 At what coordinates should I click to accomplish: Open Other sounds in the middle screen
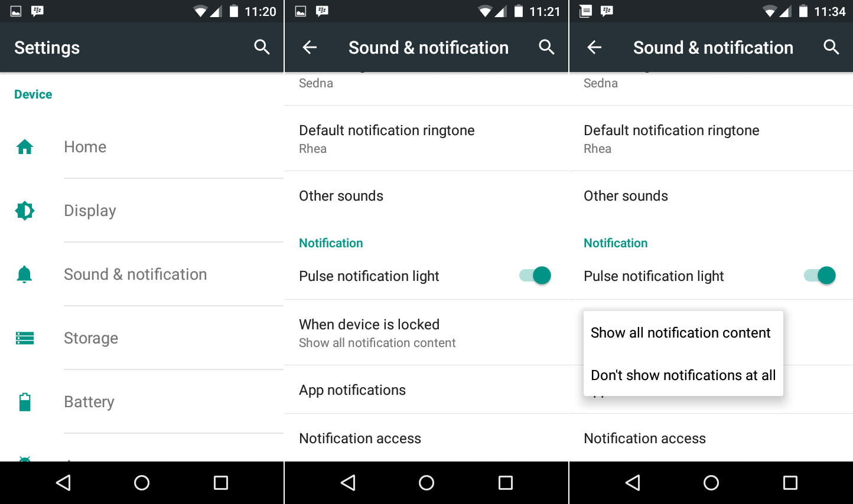point(426,196)
